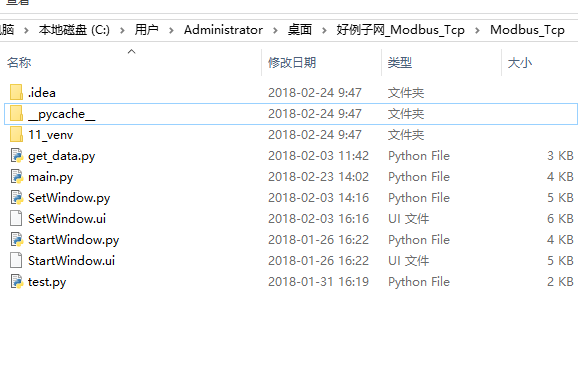Expand the chevron after Administrator in path
The height and width of the screenshot is (374, 578).
tap(275, 30)
